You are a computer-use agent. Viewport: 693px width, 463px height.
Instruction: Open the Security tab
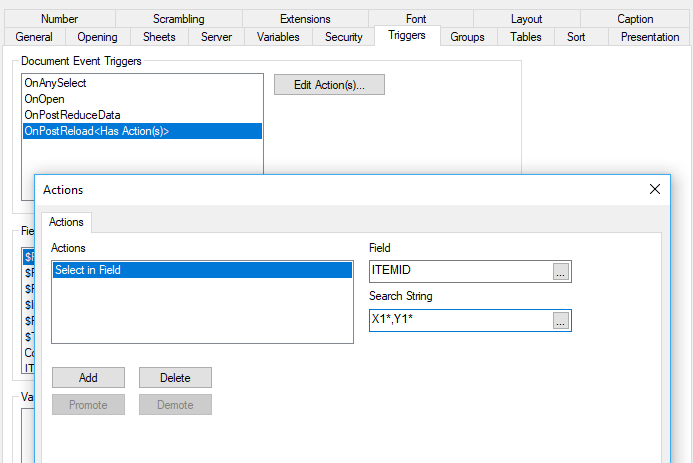point(343,37)
